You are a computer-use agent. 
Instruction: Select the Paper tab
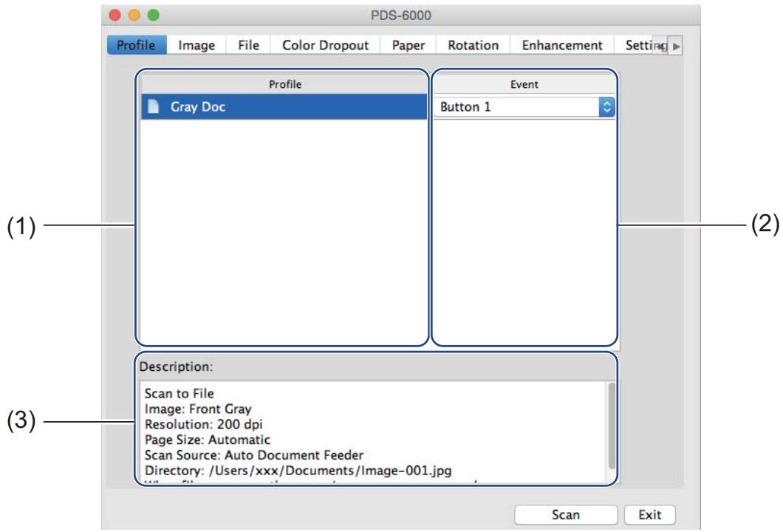[x=408, y=45]
